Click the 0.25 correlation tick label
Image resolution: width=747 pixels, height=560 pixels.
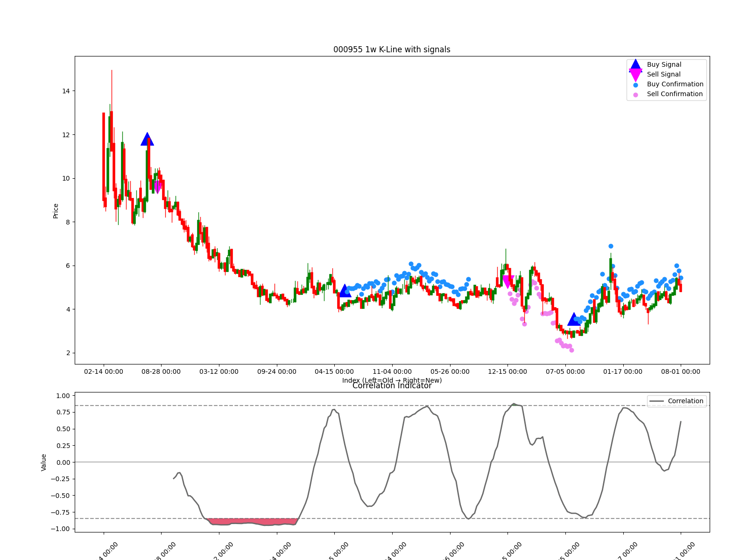tap(63, 446)
